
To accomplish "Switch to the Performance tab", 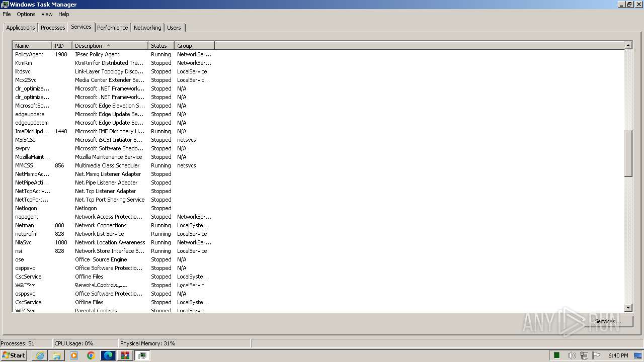I will pos(113,28).
